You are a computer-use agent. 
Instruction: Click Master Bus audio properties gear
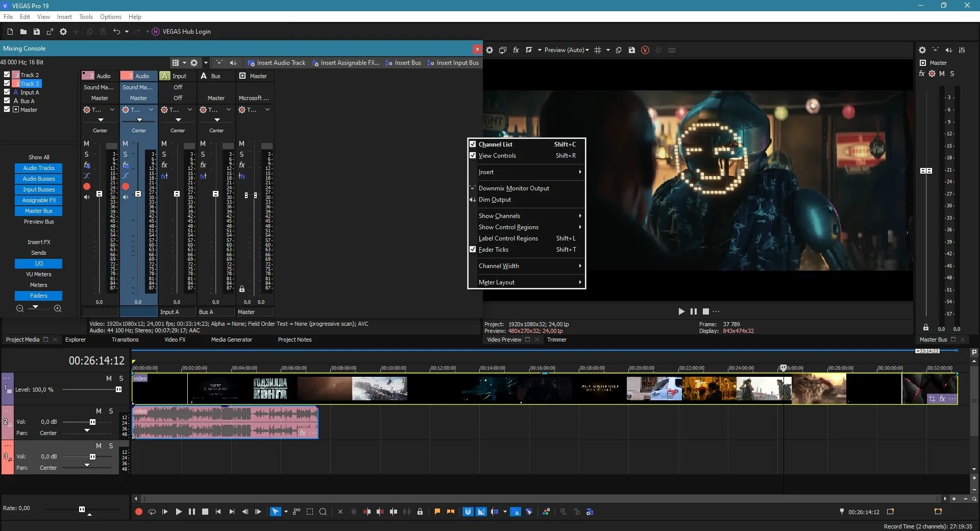pyautogui.click(x=922, y=50)
